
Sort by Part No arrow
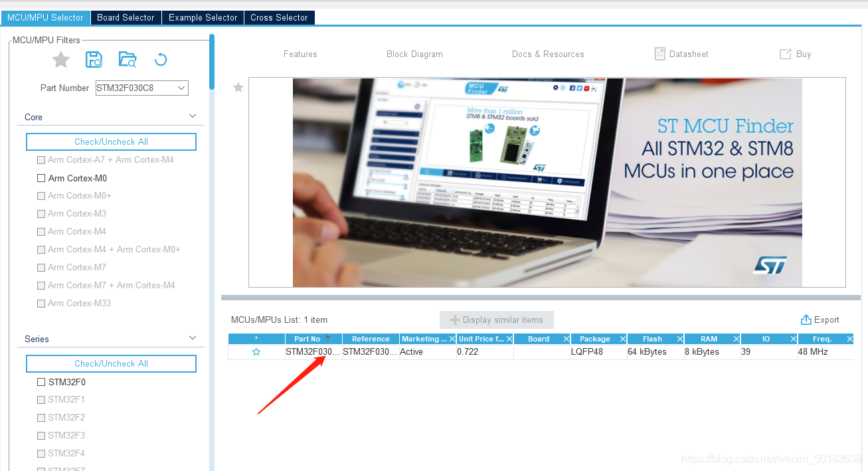click(327, 339)
